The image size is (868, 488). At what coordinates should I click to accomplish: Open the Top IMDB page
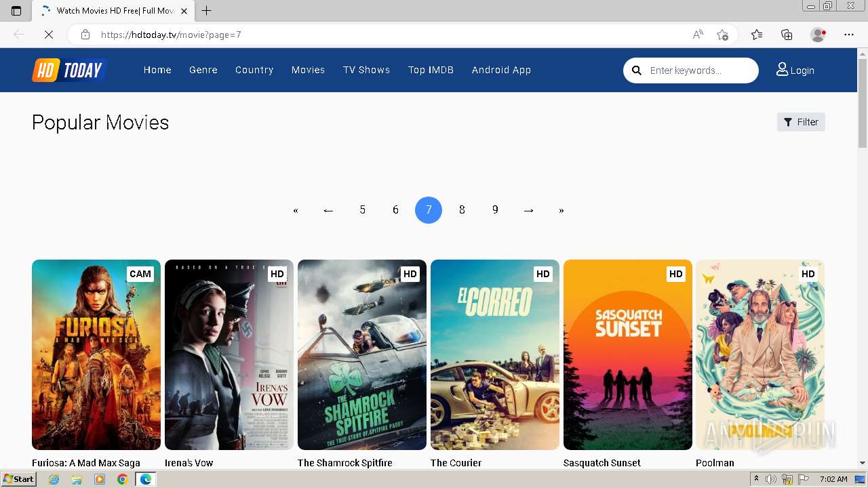point(431,70)
